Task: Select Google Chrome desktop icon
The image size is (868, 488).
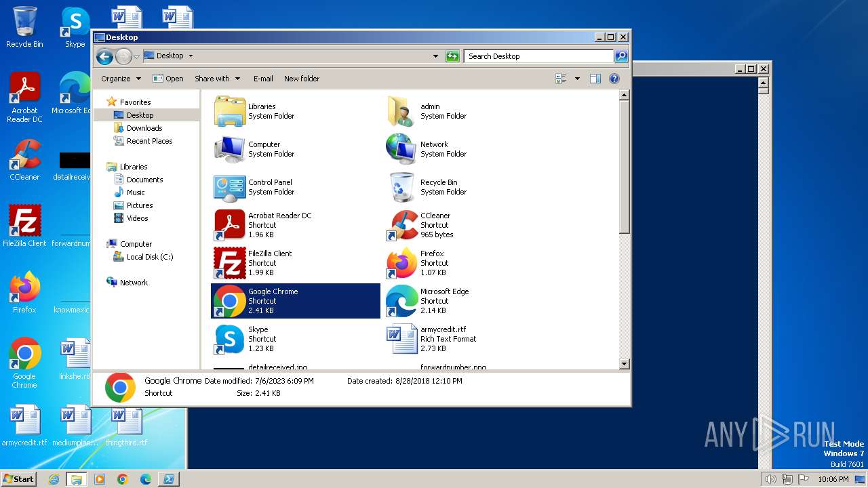Action: tap(24, 363)
